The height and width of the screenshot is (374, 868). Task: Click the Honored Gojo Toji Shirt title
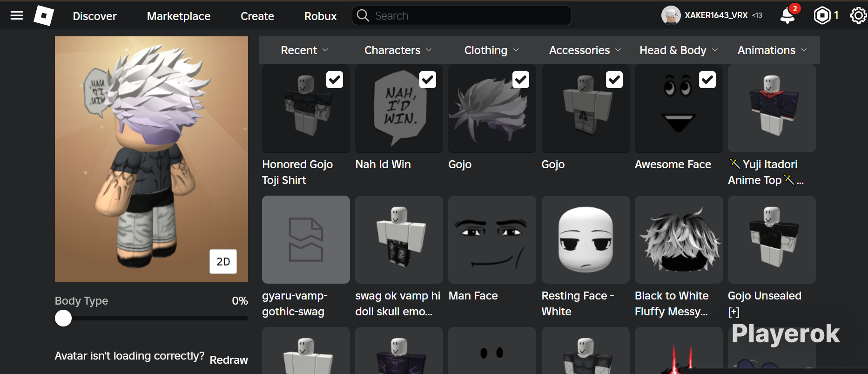point(297,172)
